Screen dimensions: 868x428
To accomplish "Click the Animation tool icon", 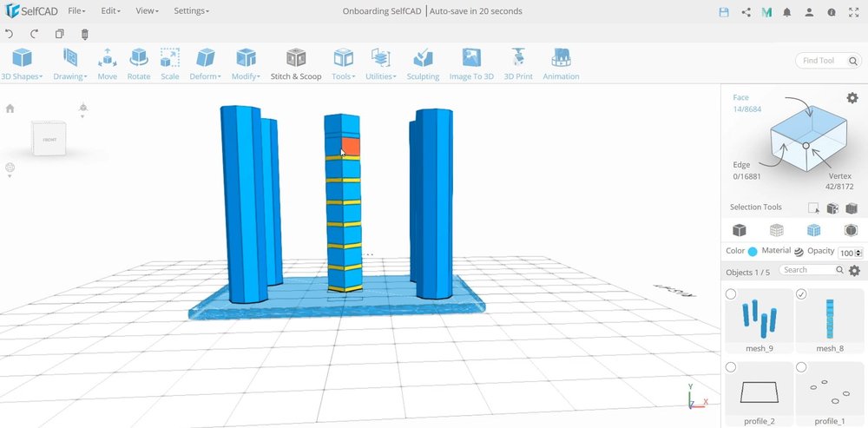I will pyautogui.click(x=561, y=64).
